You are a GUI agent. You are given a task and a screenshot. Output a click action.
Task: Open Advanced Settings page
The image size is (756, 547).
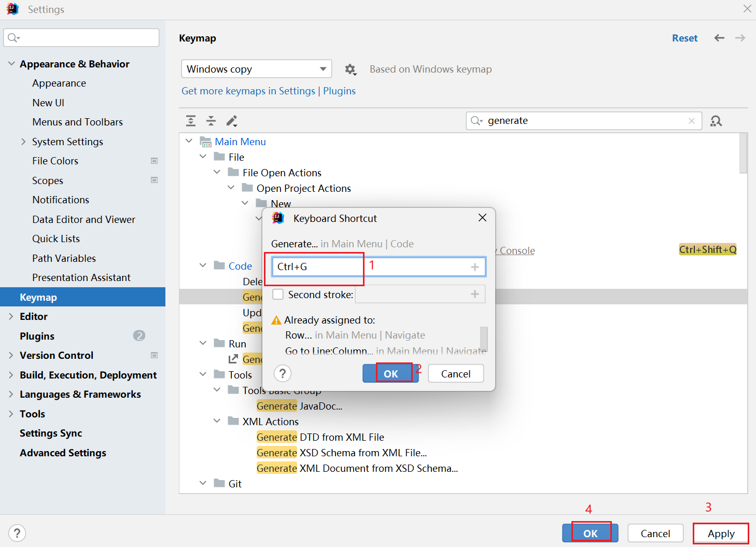click(63, 453)
